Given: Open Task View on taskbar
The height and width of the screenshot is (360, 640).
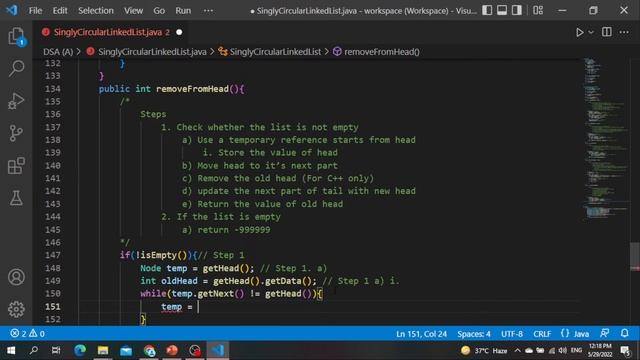Looking at the screenshot, I should pyautogui.click(x=56, y=350).
